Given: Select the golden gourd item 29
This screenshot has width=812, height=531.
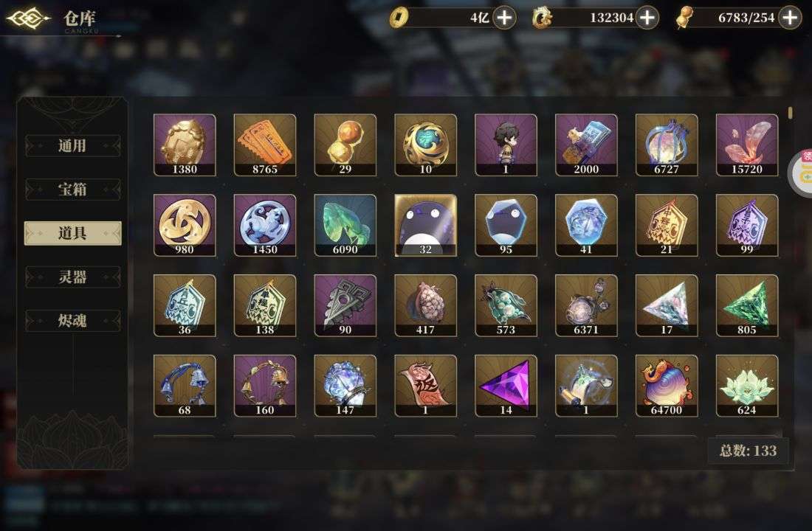Looking at the screenshot, I should pos(345,145).
